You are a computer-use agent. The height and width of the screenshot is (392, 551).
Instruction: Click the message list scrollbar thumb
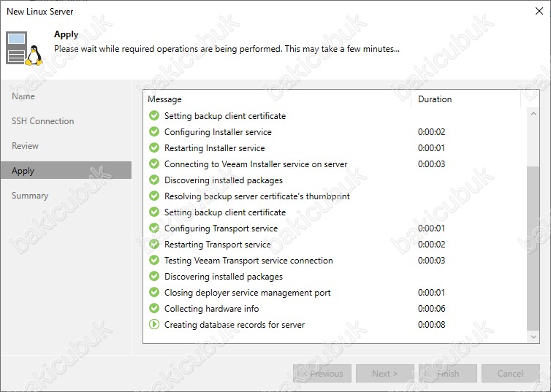pyautogui.click(x=533, y=248)
